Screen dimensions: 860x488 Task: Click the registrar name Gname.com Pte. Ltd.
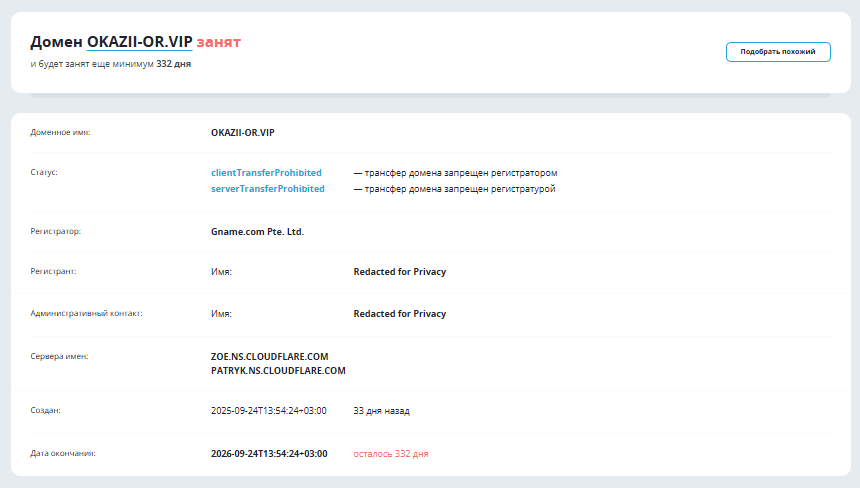tap(257, 231)
